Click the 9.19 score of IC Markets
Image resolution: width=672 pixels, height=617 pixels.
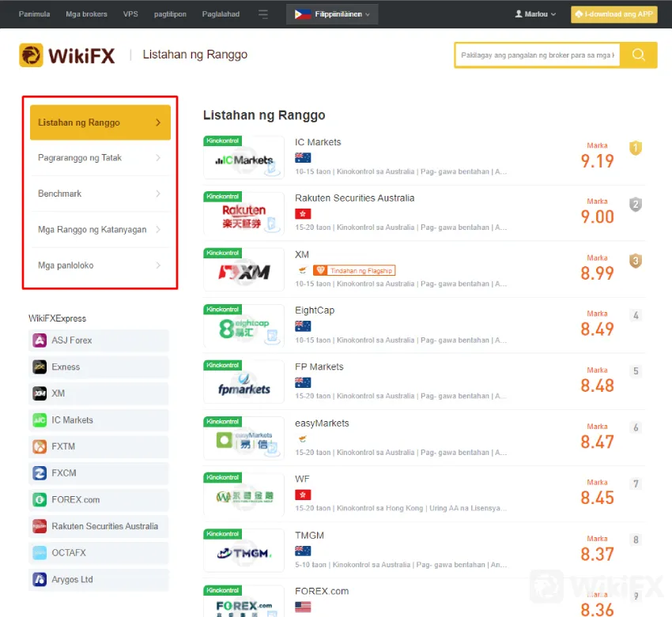597,161
